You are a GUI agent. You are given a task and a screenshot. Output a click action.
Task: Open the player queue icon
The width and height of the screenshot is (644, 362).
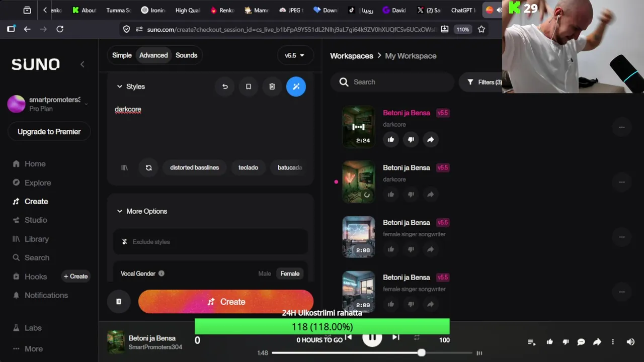[531, 342]
